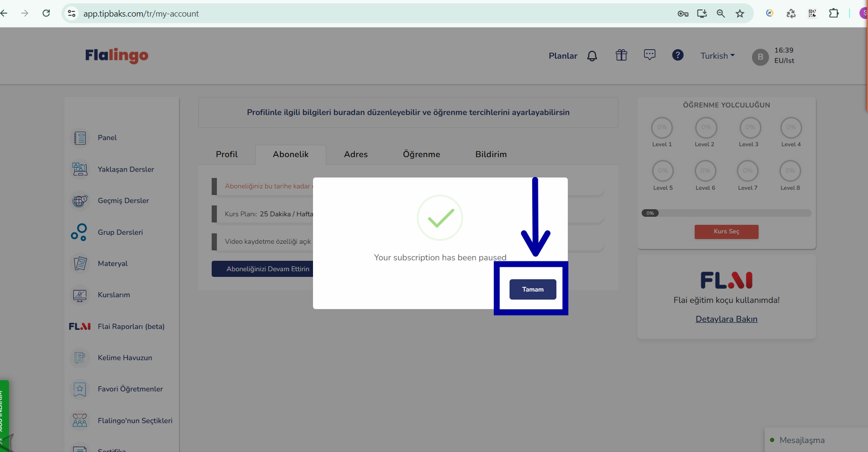Select the Geçmiş Dersler globe icon
Viewport: 868px width, 452px height.
(80, 201)
